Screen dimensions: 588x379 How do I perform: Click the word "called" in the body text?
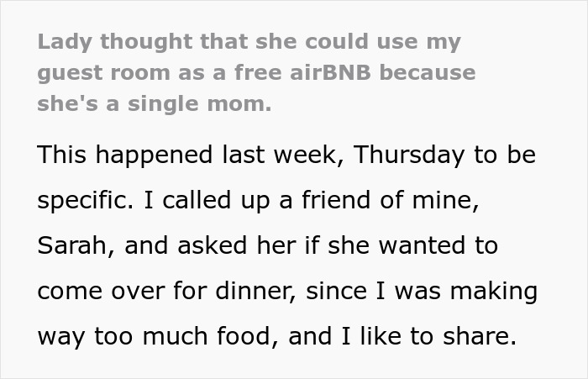click(193, 202)
